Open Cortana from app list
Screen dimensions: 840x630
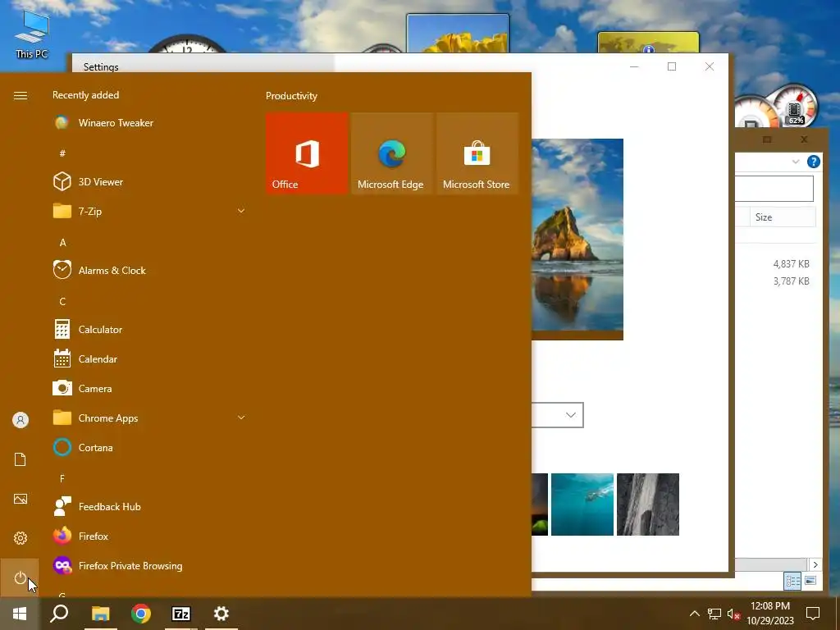pos(149,447)
